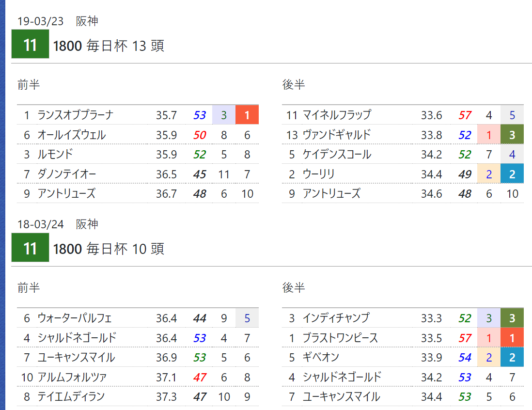Image resolution: width=532 pixels, height=410 pixels.
Task: Click the 後半 heading of the 2019 race
Action: (294, 84)
